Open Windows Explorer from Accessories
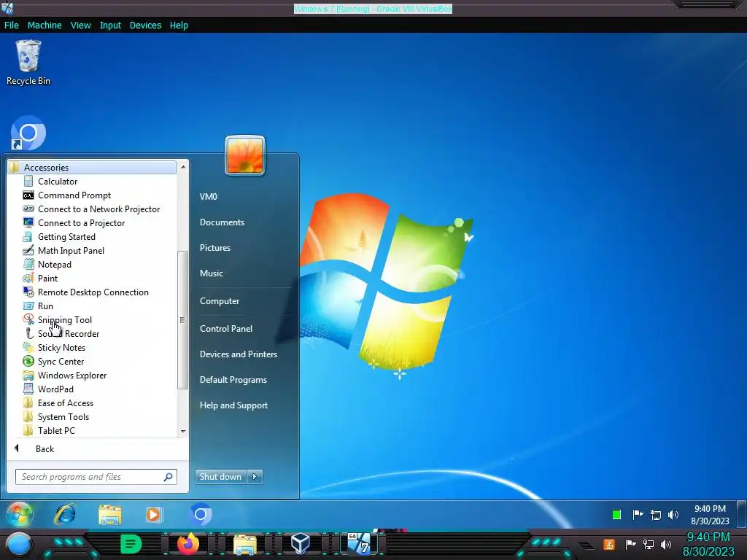 click(x=72, y=376)
